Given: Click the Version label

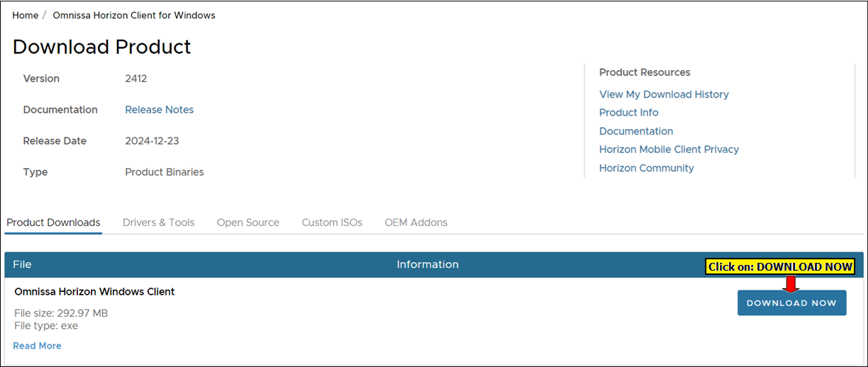Looking at the screenshot, I should click(41, 79).
